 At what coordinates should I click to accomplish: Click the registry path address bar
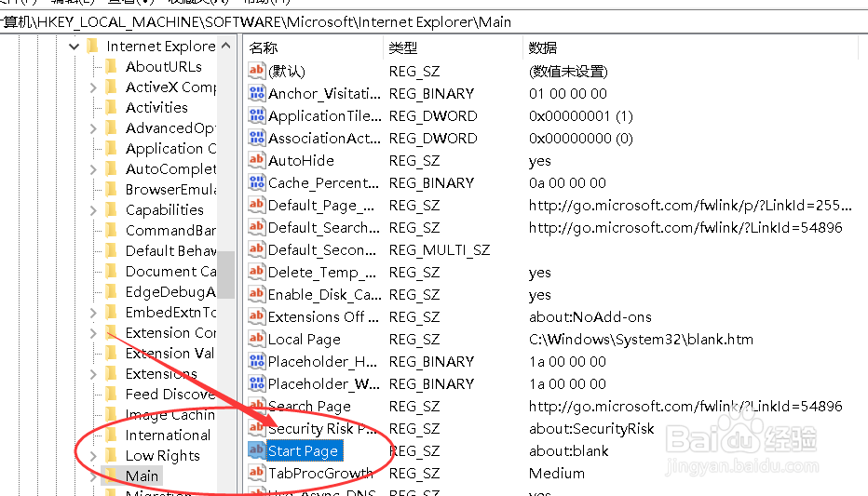pos(434,22)
